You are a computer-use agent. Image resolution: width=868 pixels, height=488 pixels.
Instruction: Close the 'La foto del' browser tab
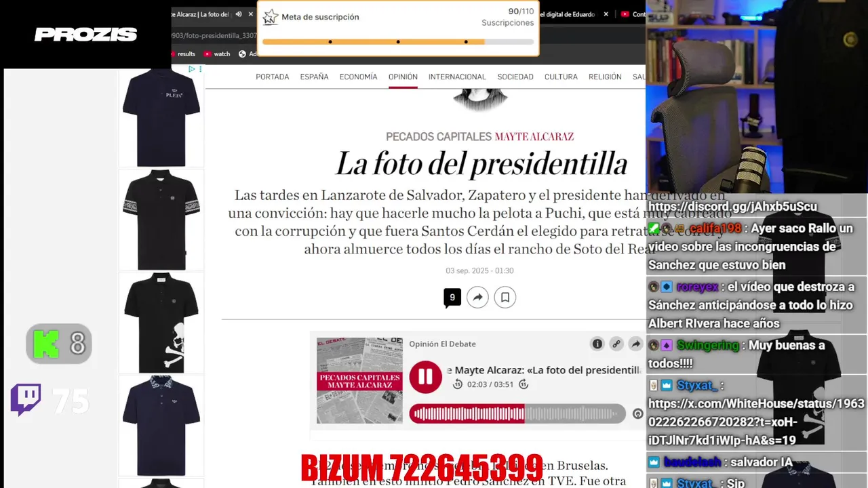pos(251,14)
